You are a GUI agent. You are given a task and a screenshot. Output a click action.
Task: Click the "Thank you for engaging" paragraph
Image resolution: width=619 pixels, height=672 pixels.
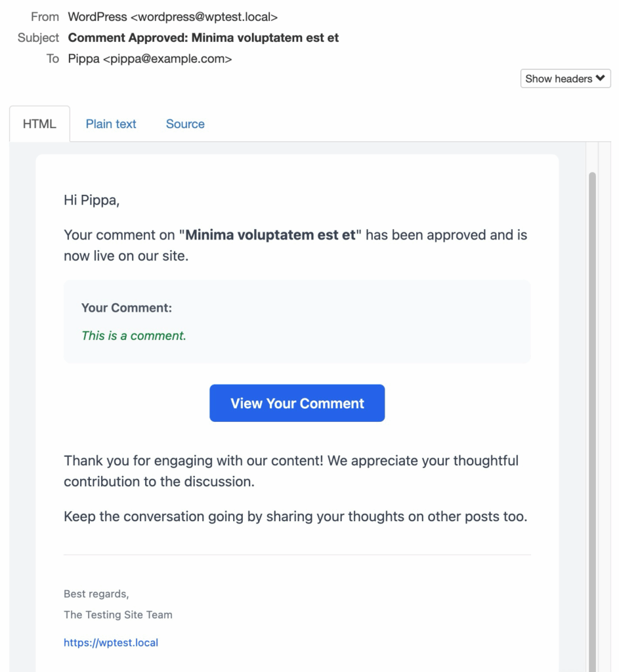pos(291,471)
